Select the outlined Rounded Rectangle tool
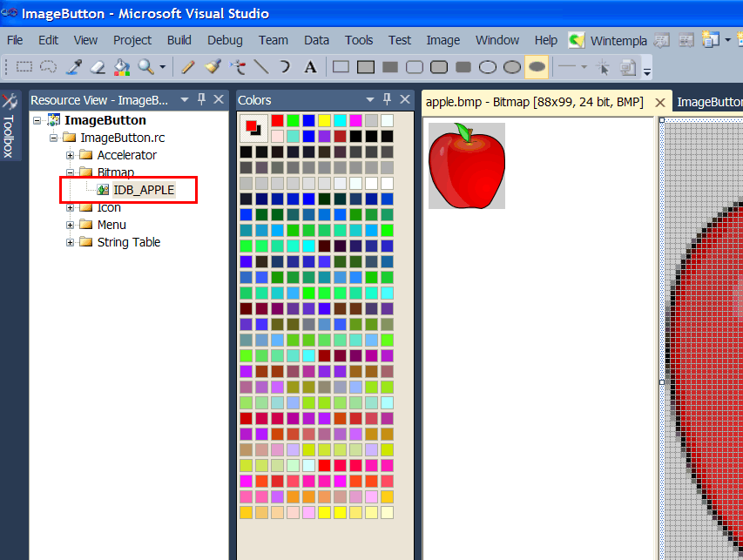Screen dimensions: 743x560 coord(414,67)
